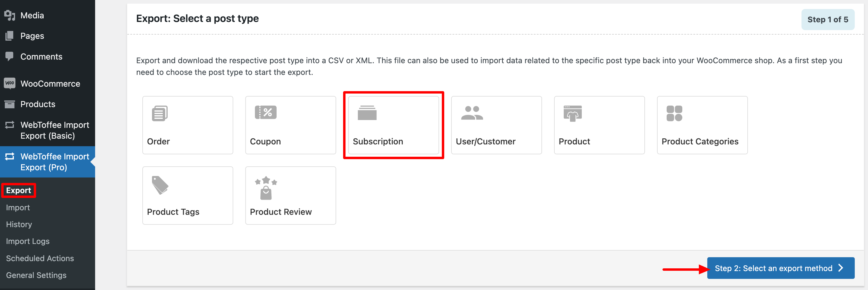The width and height of the screenshot is (868, 290).
Task: Open the Import Logs page
Action: [28, 241]
